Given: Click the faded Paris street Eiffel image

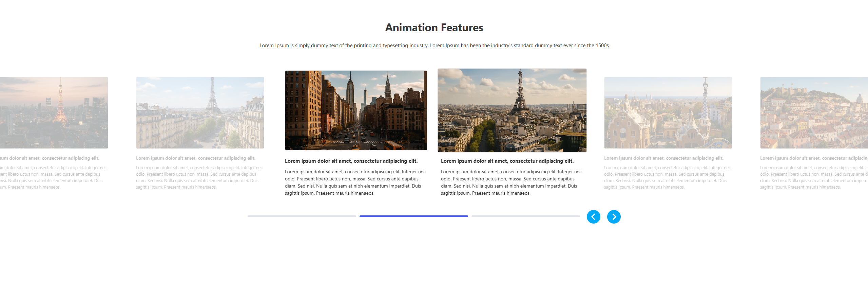Looking at the screenshot, I should point(200,112).
